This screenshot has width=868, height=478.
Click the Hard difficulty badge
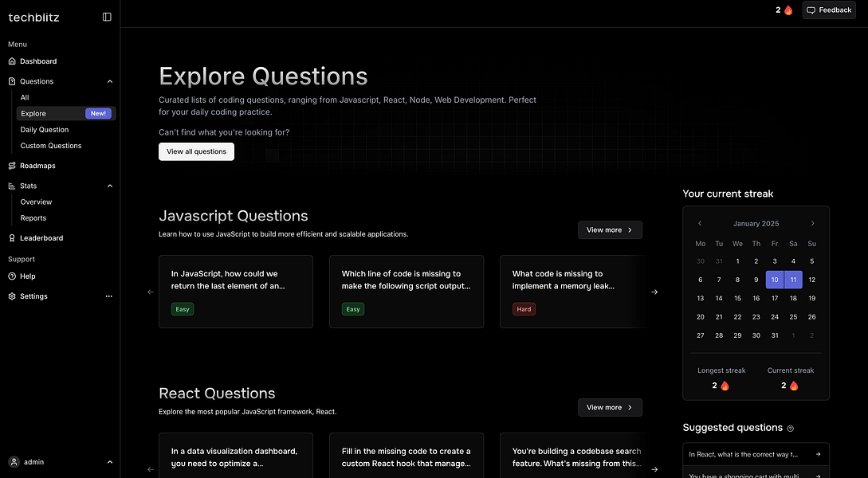[524, 309]
